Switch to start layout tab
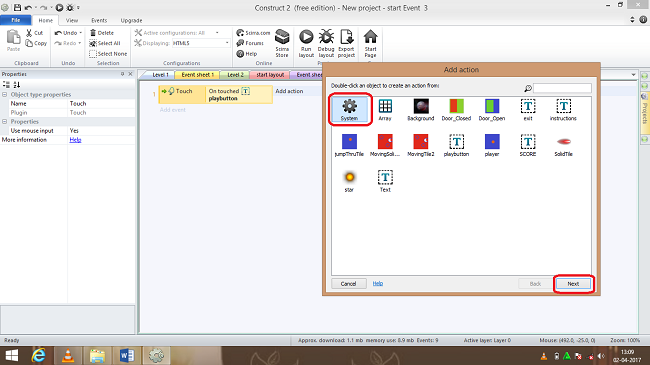650x365 pixels. point(270,75)
